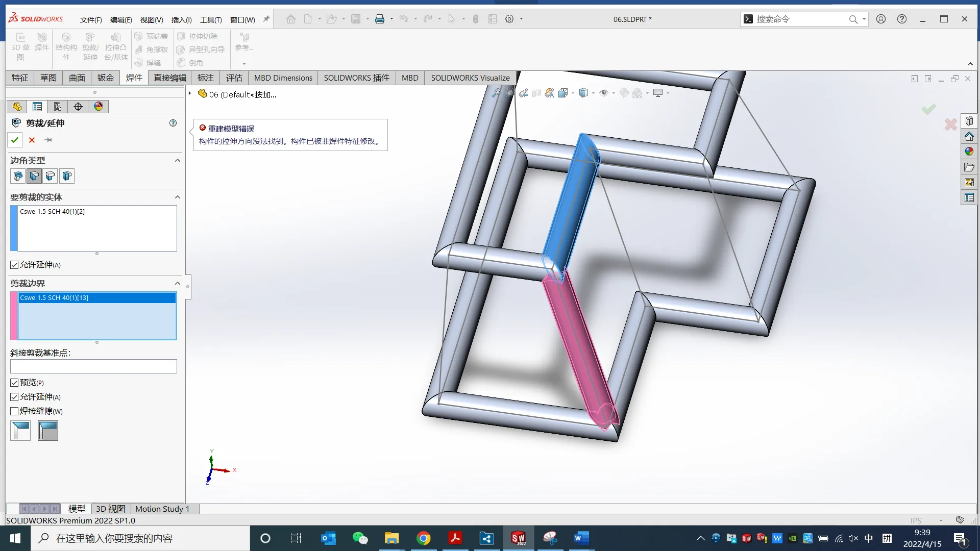Accept trim with the green checkmark
This screenshot has width=980, height=551.
click(15, 140)
